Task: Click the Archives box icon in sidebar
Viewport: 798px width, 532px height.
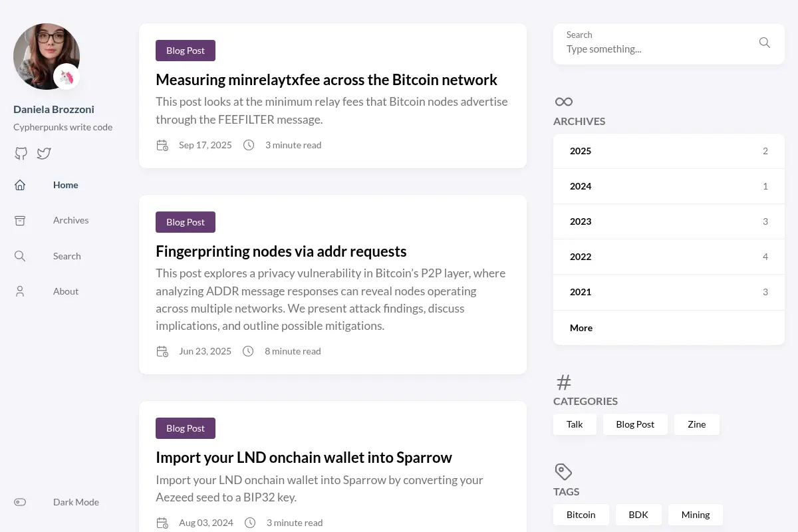Action: click(20, 220)
